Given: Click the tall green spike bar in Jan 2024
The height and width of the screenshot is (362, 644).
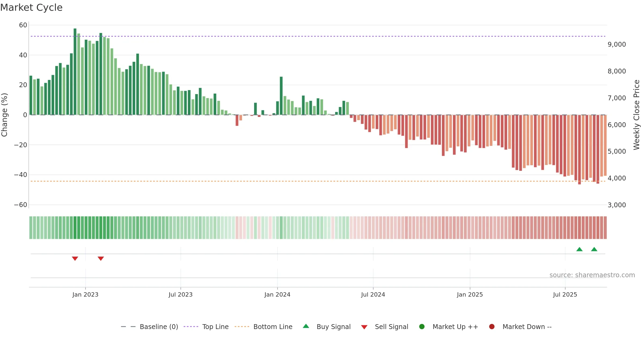Looking at the screenshot, I should click(x=281, y=96).
